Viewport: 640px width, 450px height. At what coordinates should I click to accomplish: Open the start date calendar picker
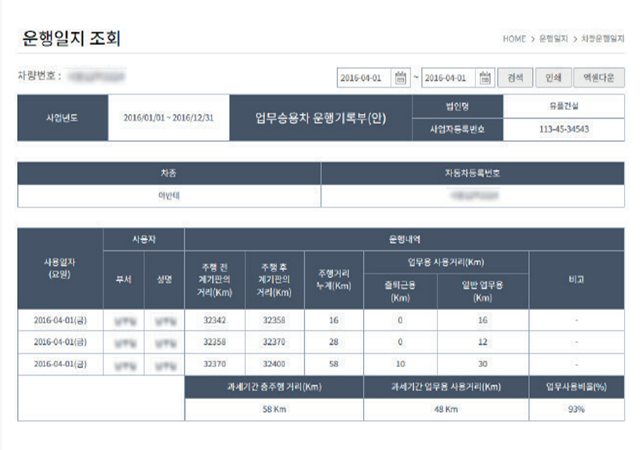(401, 77)
